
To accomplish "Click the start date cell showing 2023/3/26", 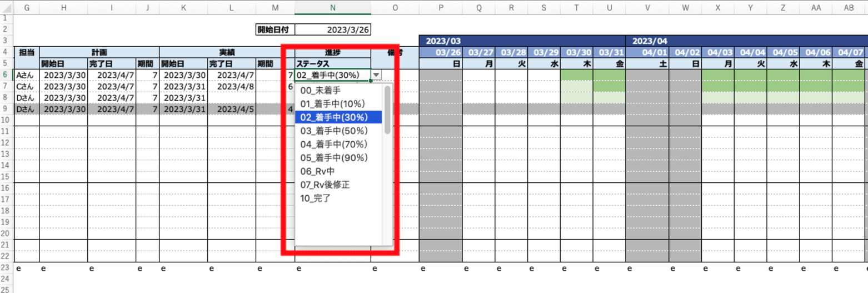I will coord(333,30).
